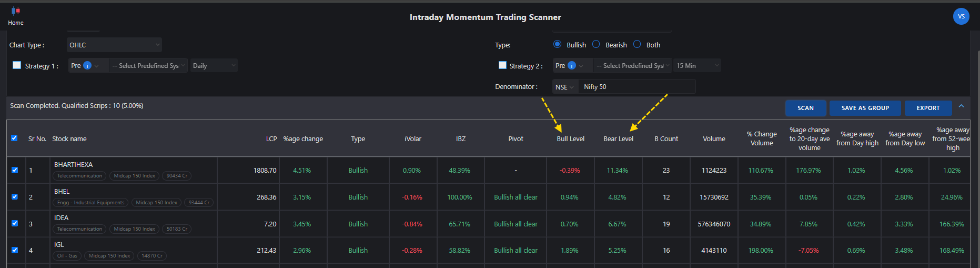Screen dimensions: 980x268
Task: Sort by Sr No. column header
Action: (37, 139)
